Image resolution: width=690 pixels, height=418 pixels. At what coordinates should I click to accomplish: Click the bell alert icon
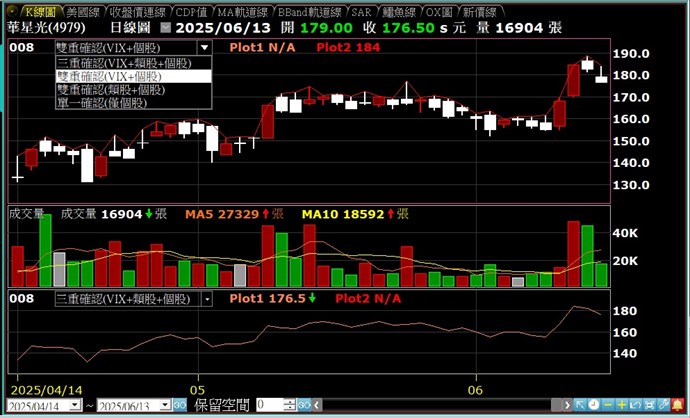(677, 405)
